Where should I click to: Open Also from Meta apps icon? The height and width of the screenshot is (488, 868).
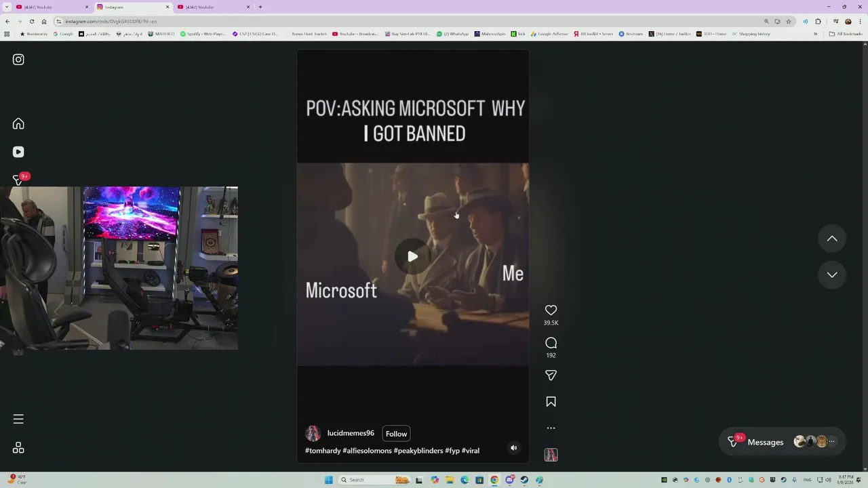point(18,448)
